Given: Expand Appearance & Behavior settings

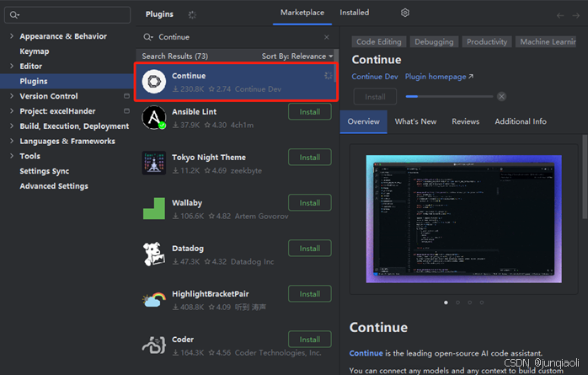Looking at the screenshot, I should pos(12,36).
